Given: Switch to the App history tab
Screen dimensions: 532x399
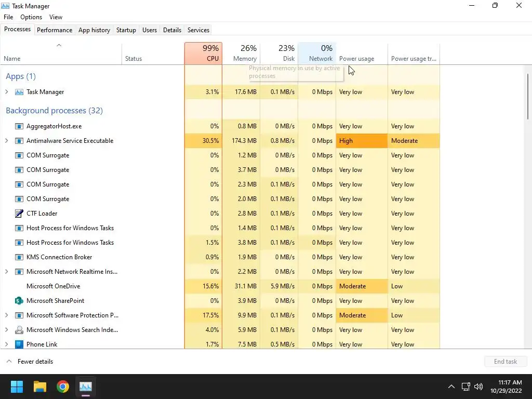Looking at the screenshot, I should tap(95, 30).
